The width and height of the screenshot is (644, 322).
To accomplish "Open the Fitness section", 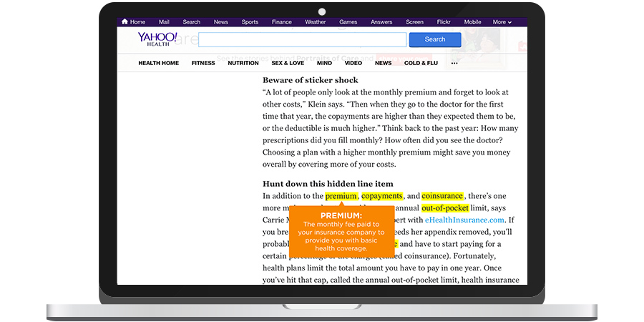I will (203, 63).
